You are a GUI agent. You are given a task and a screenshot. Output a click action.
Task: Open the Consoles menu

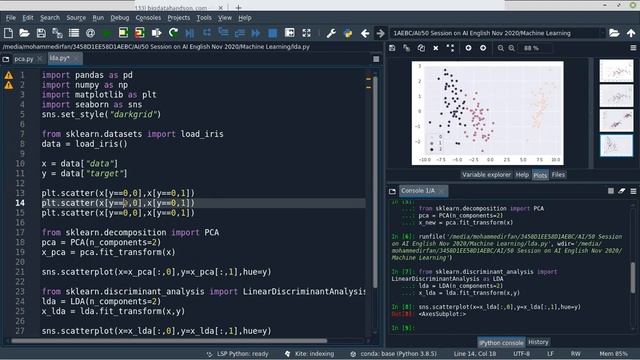148,18
